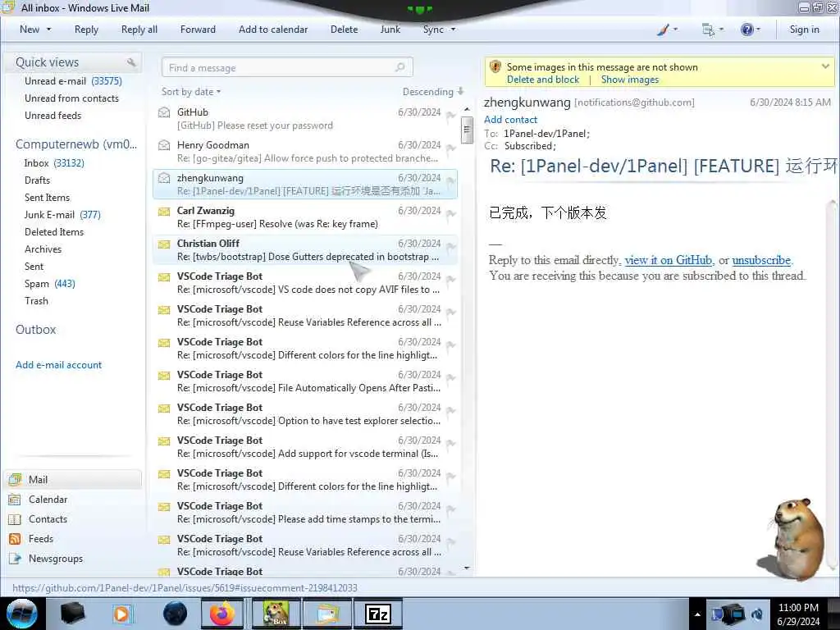
Task: Open dropdown arrow beside the Help icon
Action: (758, 30)
